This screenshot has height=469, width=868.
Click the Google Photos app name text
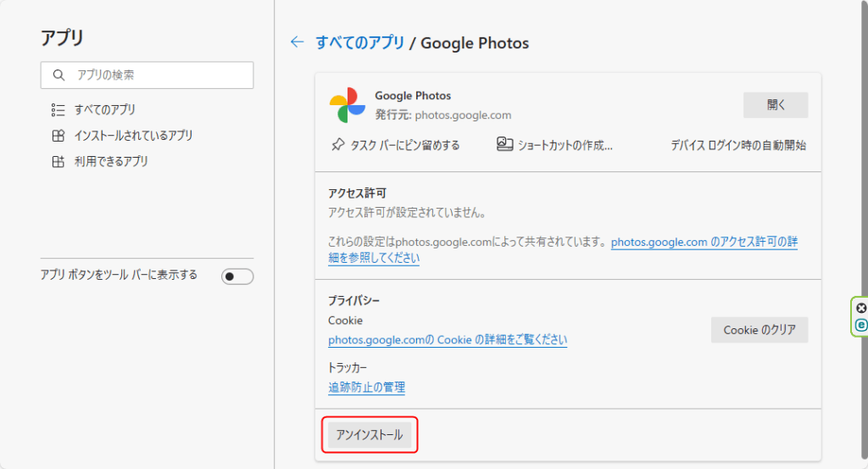(x=413, y=95)
